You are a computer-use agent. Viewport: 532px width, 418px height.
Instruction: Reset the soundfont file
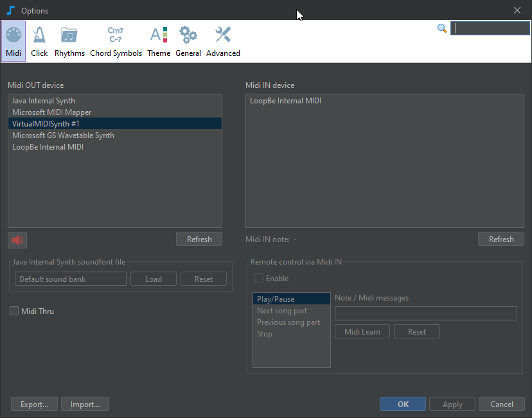tap(204, 279)
